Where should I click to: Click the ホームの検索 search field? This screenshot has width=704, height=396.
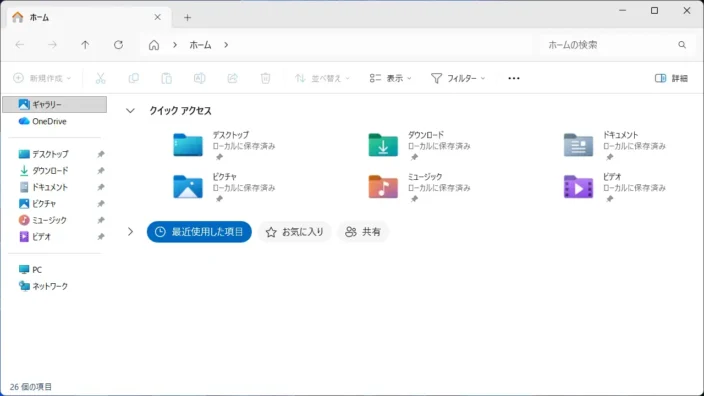(618, 45)
